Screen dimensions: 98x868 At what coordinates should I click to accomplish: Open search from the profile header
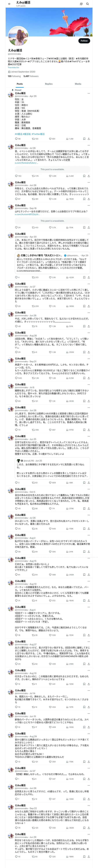click(88, 4)
